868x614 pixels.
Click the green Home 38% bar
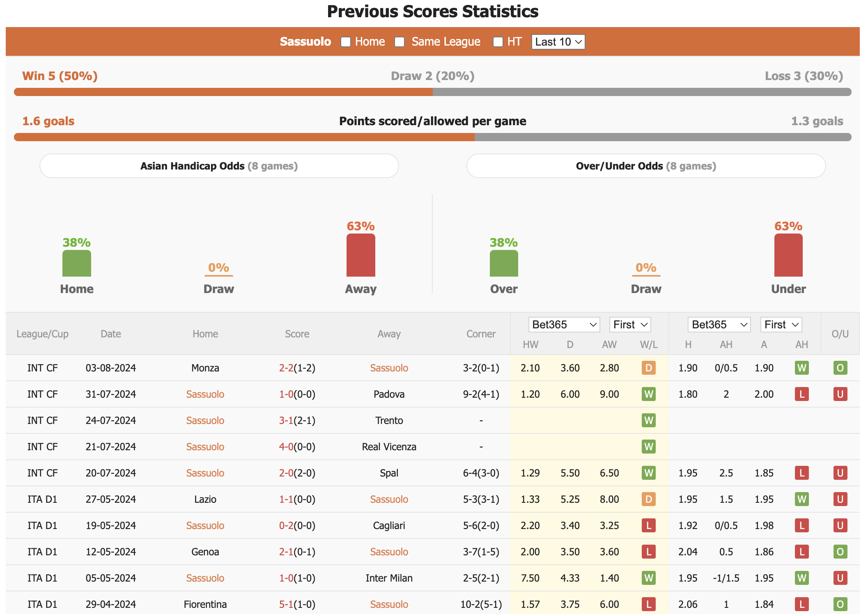pyautogui.click(x=77, y=263)
